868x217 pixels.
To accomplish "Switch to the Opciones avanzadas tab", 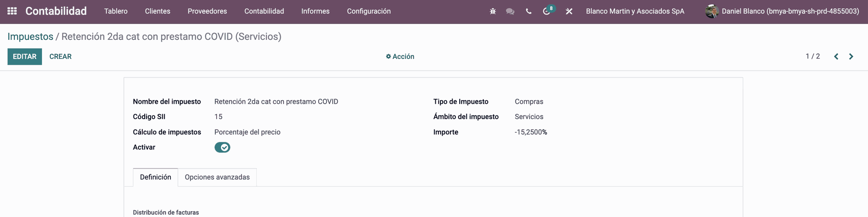I will coord(217,177).
